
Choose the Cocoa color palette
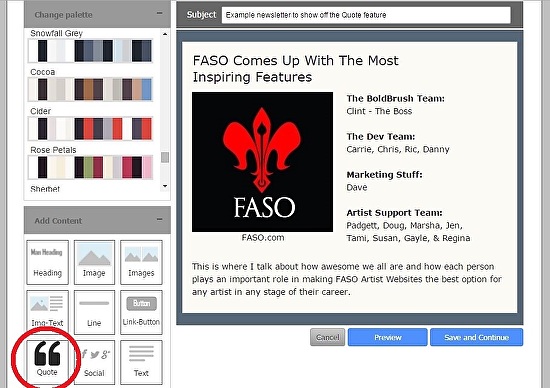[90, 89]
